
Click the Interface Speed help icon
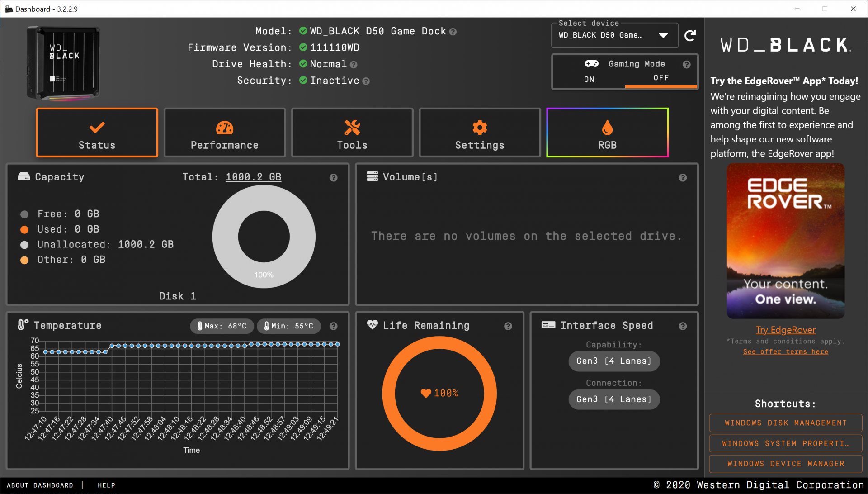click(x=683, y=326)
